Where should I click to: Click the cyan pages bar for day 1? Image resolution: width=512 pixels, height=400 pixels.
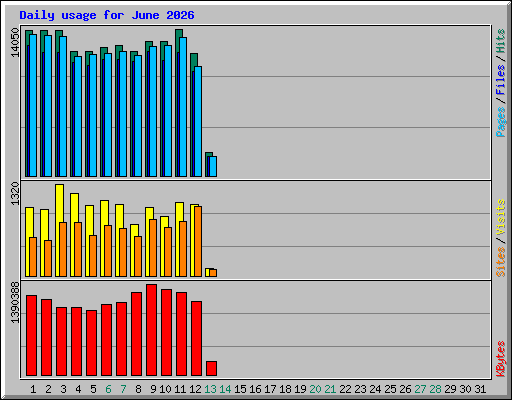[33, 105]
